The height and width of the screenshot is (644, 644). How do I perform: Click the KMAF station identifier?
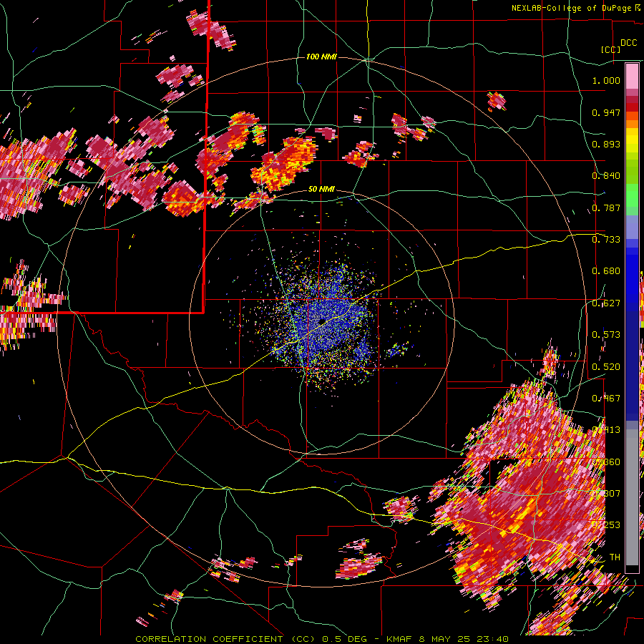(401, 639)
